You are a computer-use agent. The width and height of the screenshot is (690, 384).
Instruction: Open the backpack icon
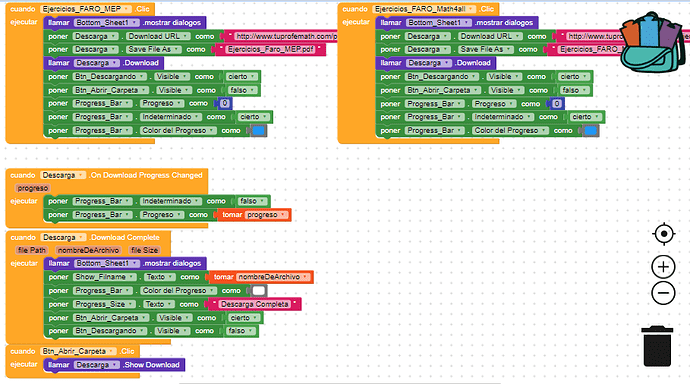tap(653, 43)
